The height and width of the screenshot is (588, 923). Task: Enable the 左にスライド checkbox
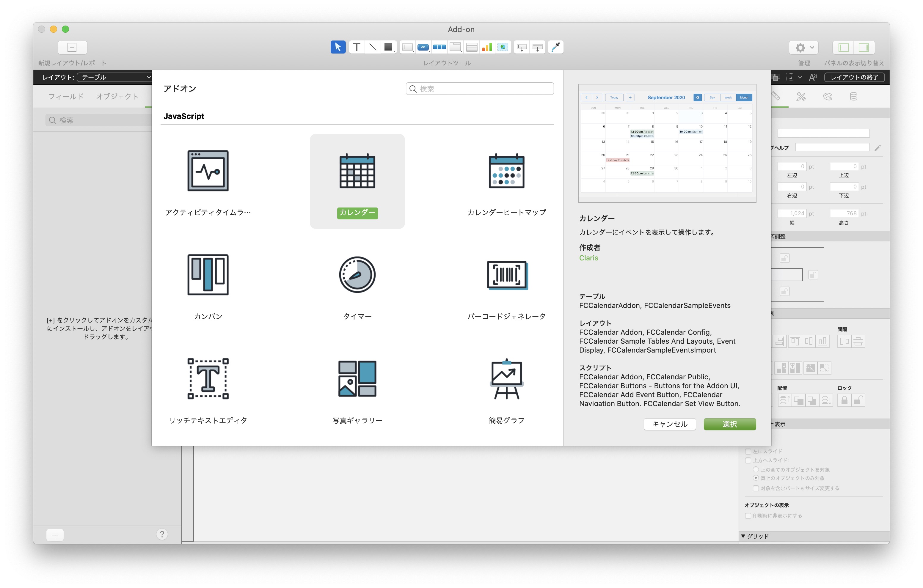pyautogui.click(x=748, y=451)
